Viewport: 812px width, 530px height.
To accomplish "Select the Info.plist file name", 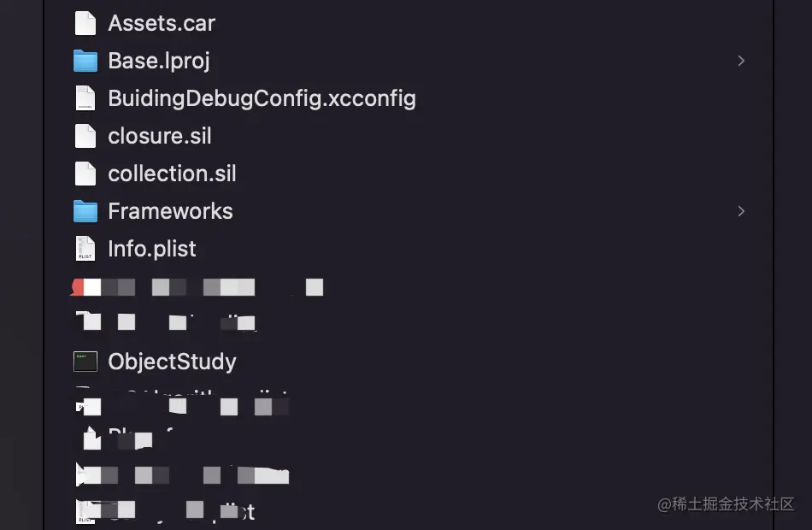I will tap(152, 249).
